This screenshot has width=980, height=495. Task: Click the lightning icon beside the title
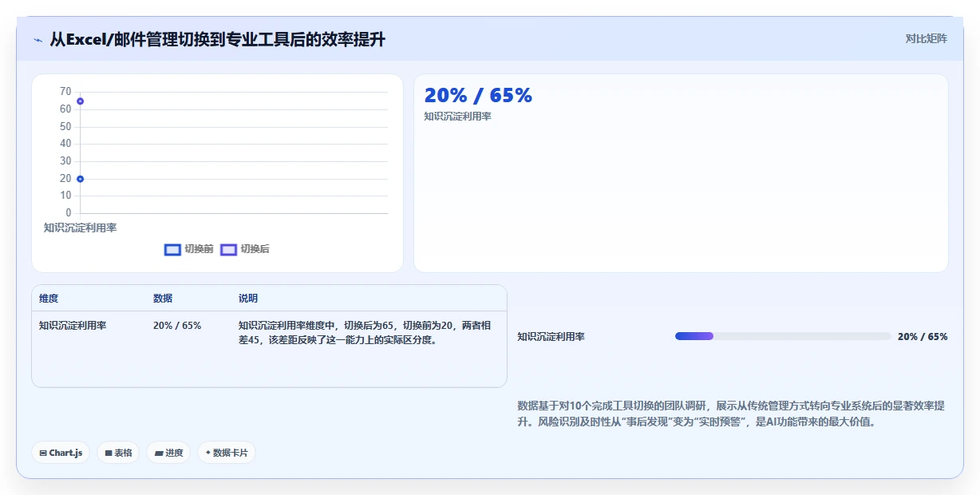click(38, 40)
